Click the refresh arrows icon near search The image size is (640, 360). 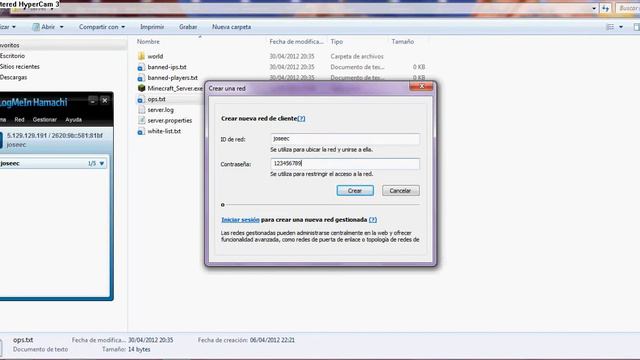(605, 8)
